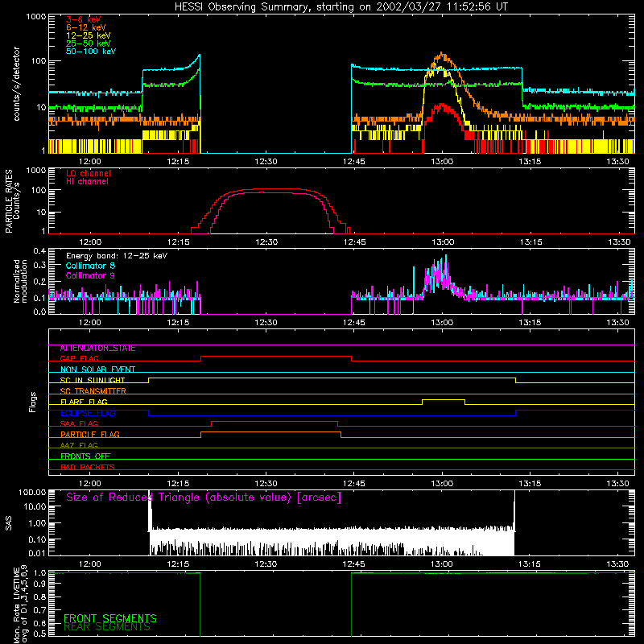The width and height of the screenshot is (644, 644).
Task: Click the AAZ_FLAG label
Action: tap(79, 445)
